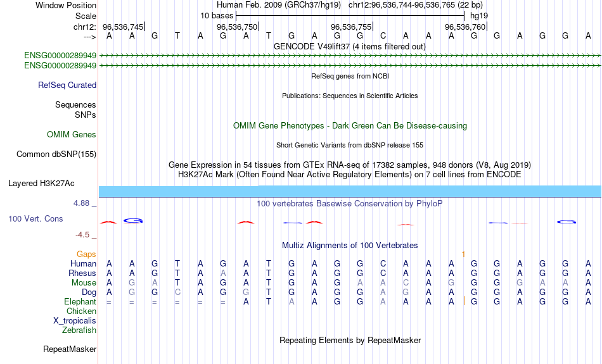Click the 4.88 PhyloP upper limit value
Viewport: 602px width, 364px height.
pos(81,203)
